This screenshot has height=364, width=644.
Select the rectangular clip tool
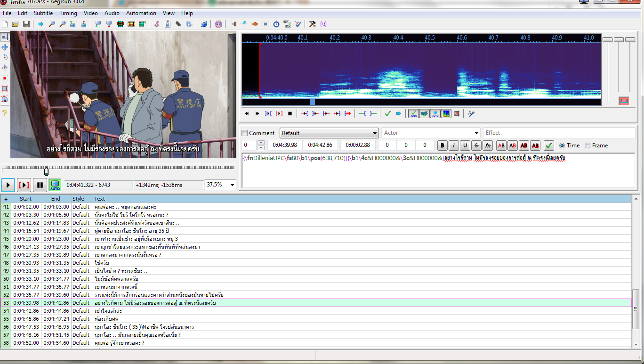click(5, 89)
